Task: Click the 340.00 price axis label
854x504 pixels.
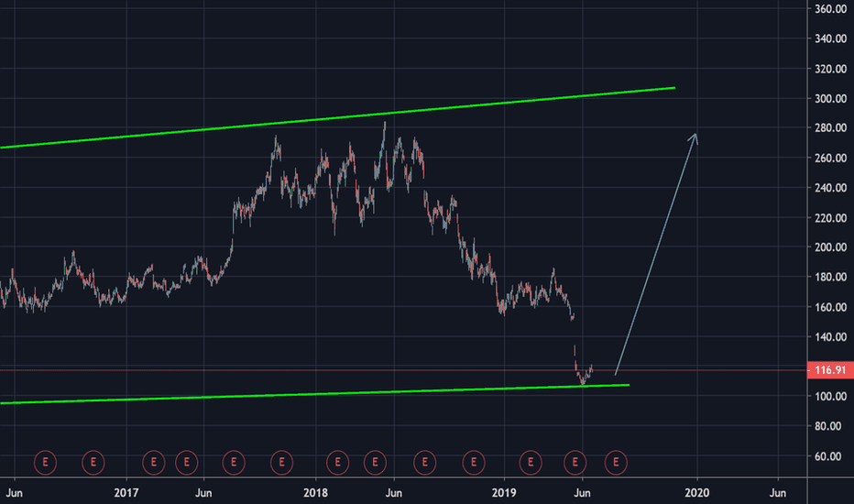Action: click(830, 38)
